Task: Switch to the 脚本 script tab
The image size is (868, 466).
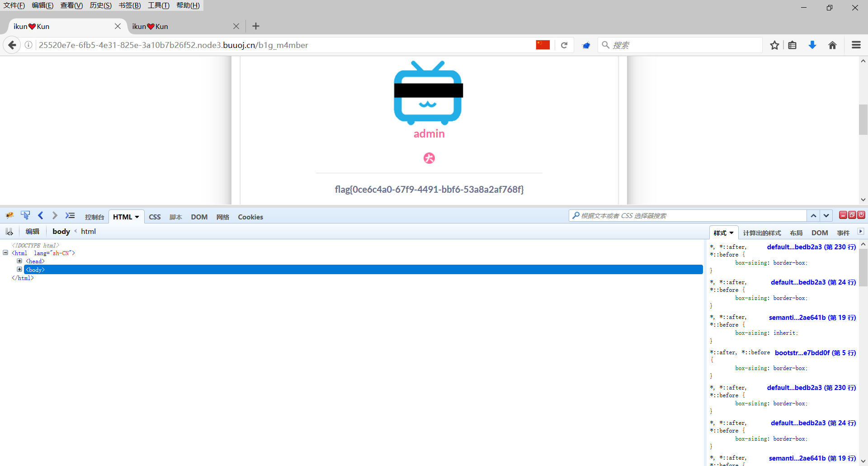Action: pyautogui.click(x=176, y=217)
